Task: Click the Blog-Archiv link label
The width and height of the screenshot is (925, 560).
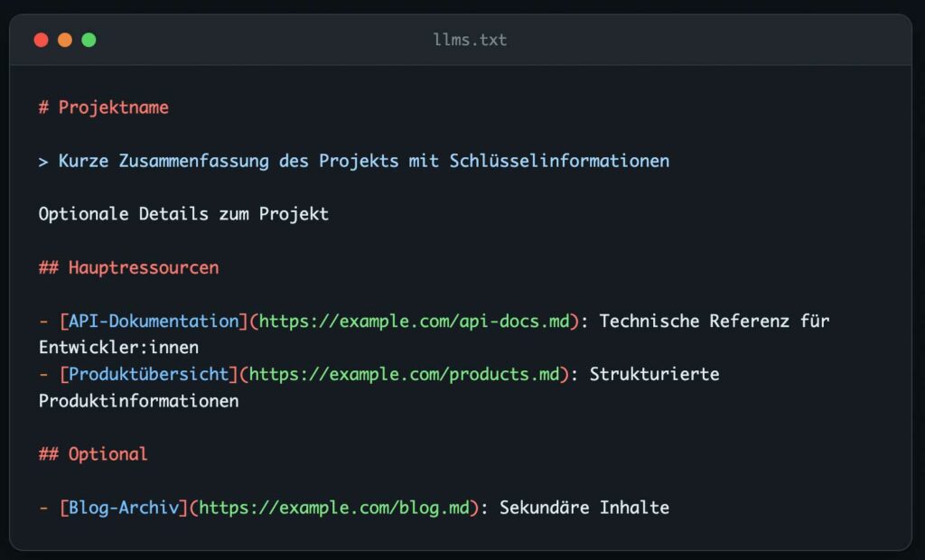Action: coord(124,508)
